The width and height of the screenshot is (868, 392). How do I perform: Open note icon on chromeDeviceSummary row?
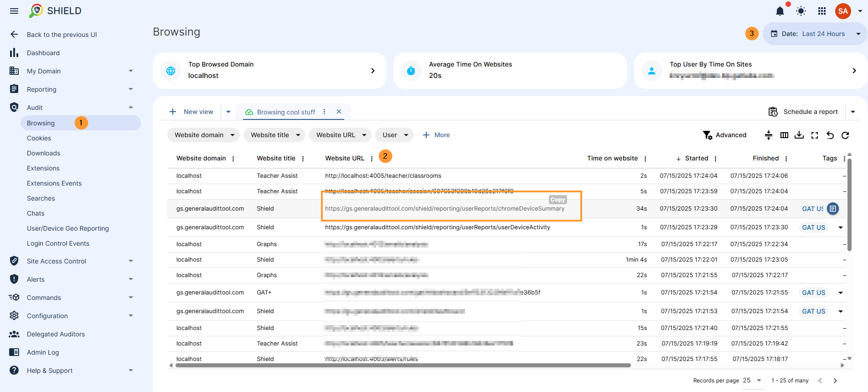(833, 209)
